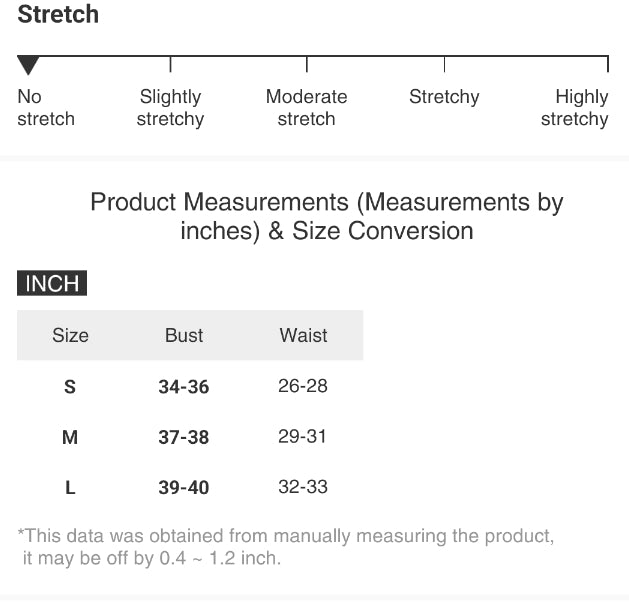The image size is (629, 606).
Task: Click bust measurement 37-38
Action: coord(184,438)
